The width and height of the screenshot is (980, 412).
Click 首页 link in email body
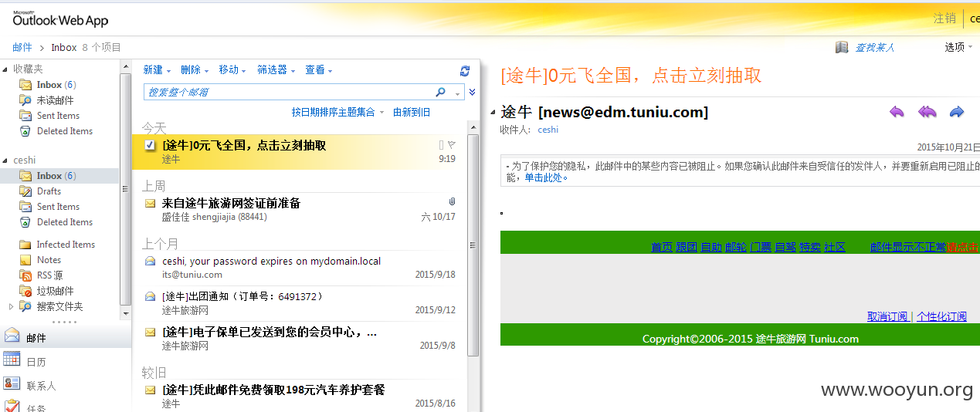pyautogui.click(x=662, y=247)
